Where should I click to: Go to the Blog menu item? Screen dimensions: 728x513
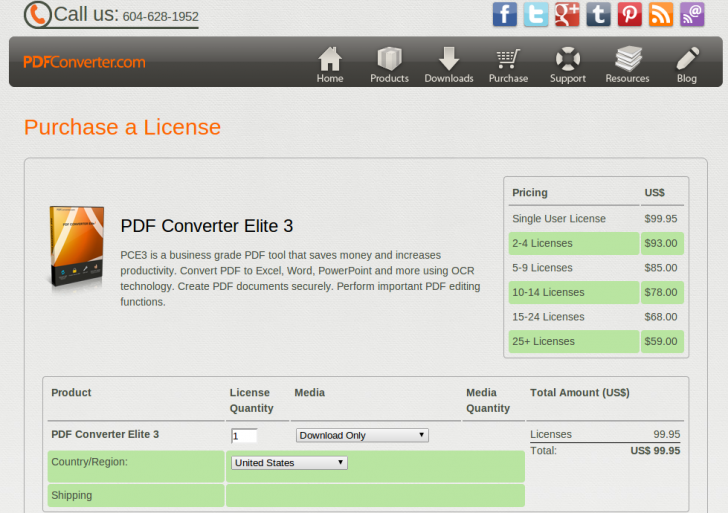click(687, 64)
